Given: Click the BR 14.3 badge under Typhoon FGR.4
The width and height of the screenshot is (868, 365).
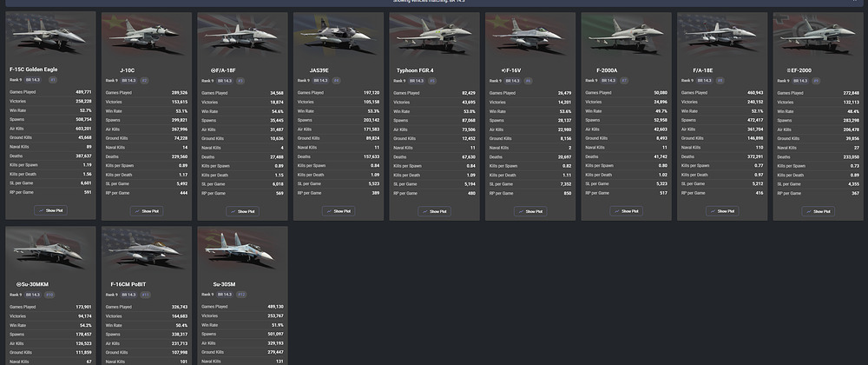Looking at the screenshot, I should 417,80.
